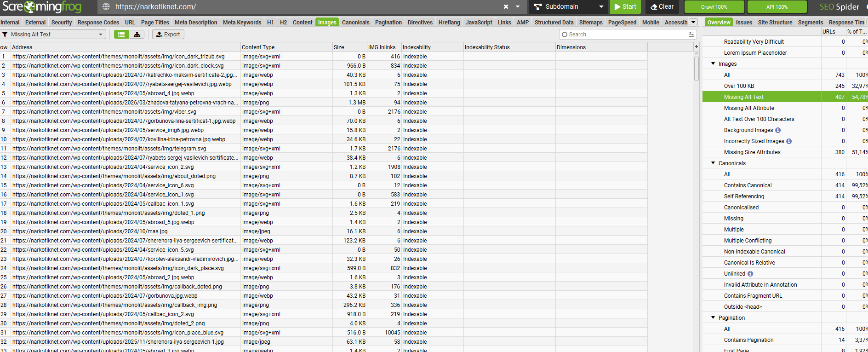
Task: Click the Indexability Status column header
Action: pyautogui.click(x=509, y=47)
